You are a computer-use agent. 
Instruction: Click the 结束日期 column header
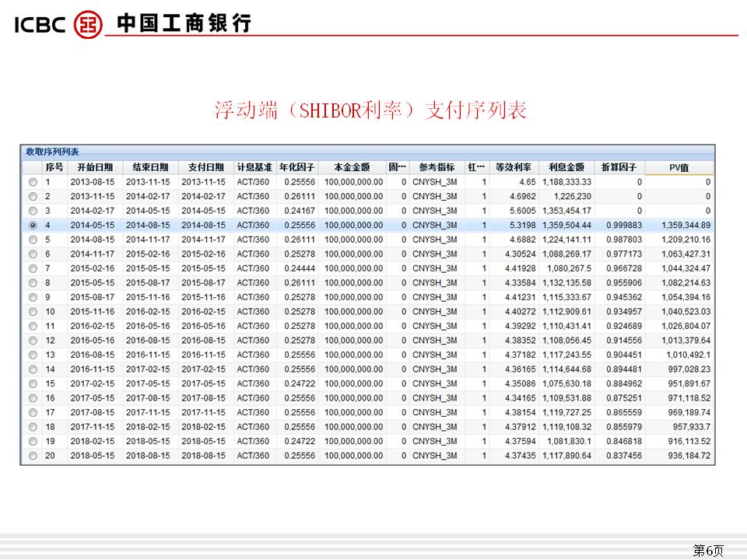point(150,167)
